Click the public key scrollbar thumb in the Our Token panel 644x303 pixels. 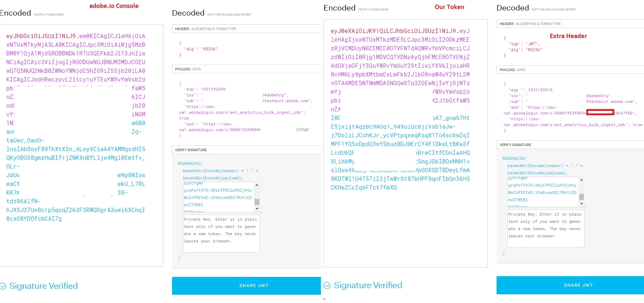581,197
